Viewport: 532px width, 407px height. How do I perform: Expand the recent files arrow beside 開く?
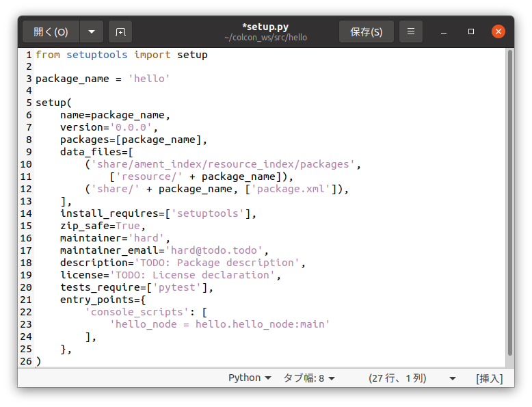(x=92, y=31)
